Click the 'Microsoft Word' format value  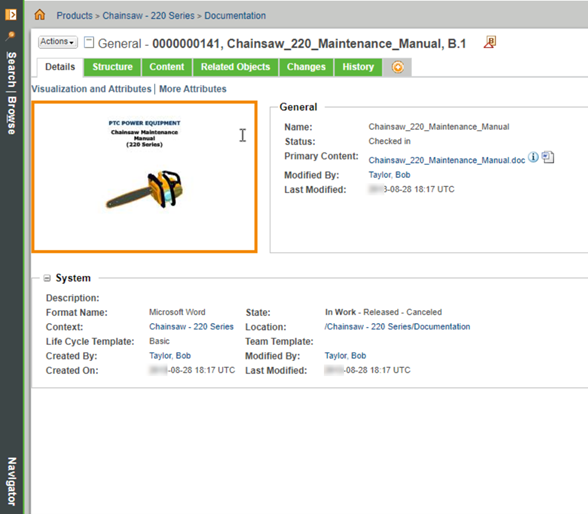(177, 312)
